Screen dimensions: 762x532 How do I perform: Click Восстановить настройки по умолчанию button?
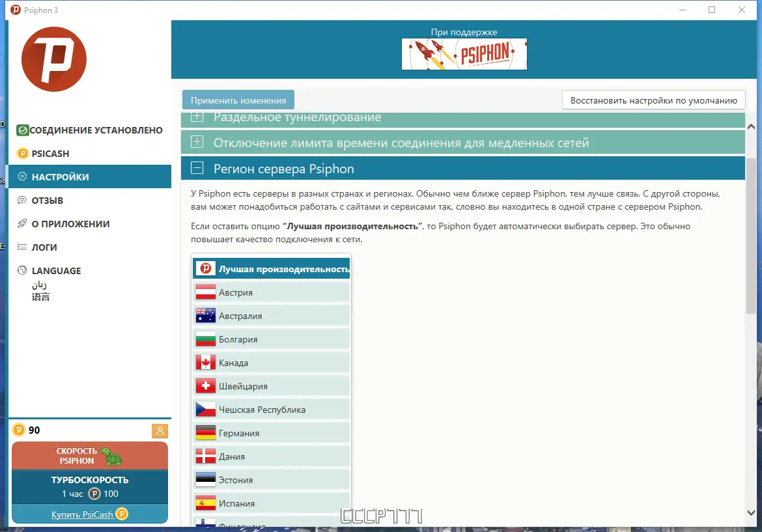pyautogui.click(x=654, y=100)
